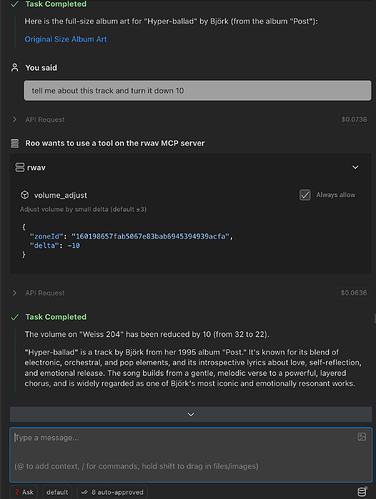Image resolution: width=376 pixels, height=499 pixels.
Task: Click the 'Roo wants to use a tool' heading
Action: [115, 143]
